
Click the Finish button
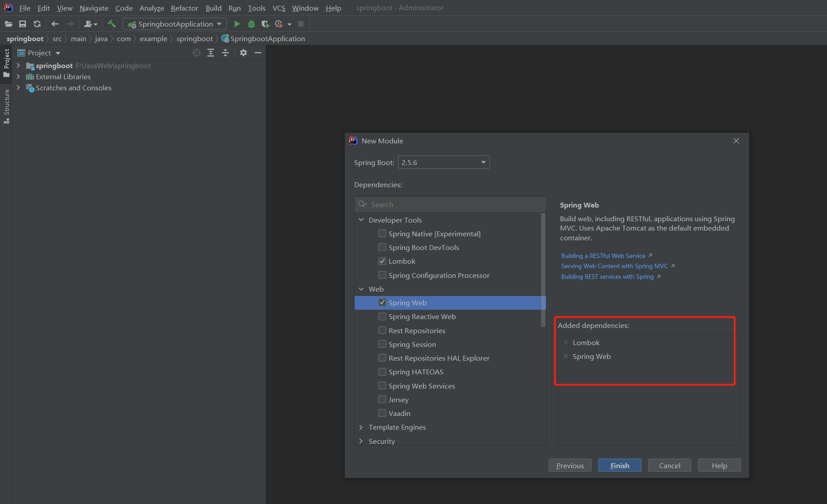pos(620,466)
